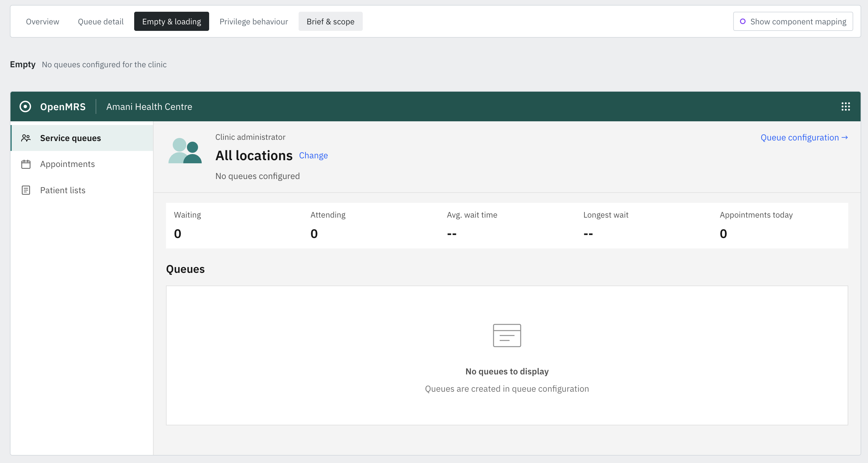The height and width of the screenshot is (463, 868).
Task: Select the Empty & loading tab
Action: tap(172, 22)
